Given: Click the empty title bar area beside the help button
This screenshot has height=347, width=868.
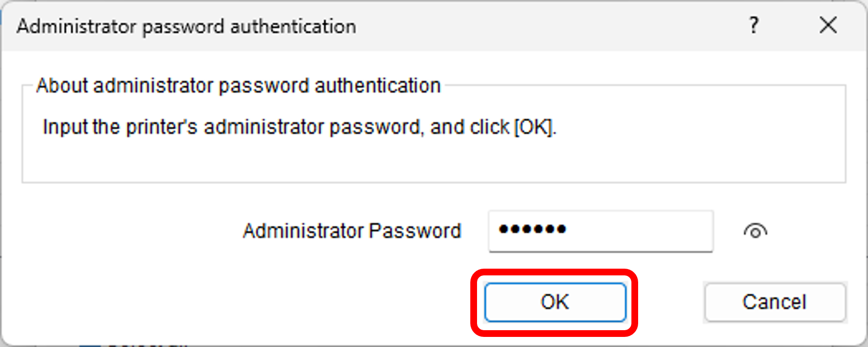Looking at the screenshot, I should click(x=553, y=26).
